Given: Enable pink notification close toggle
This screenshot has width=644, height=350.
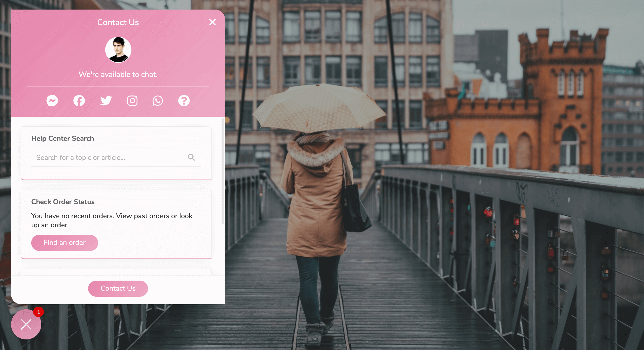Looking at the screenshot, I should 26,325.
